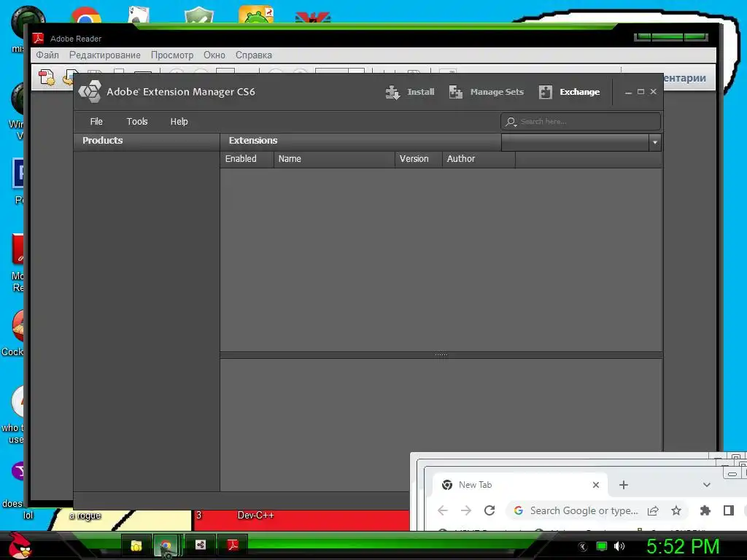
Task: Click the create PDF icon in Adobe Reader toolbar
Action: 47,77
